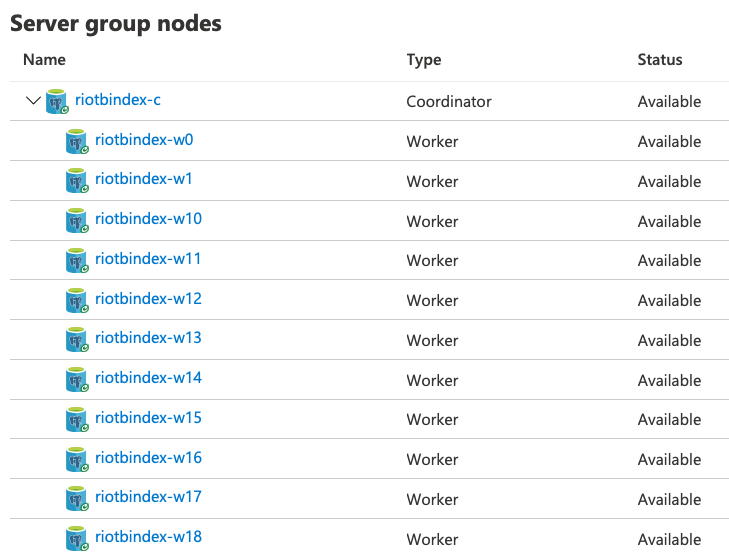Click Available status for riotbindex-w14
The image size is (729, 556).
click(669, 380)
